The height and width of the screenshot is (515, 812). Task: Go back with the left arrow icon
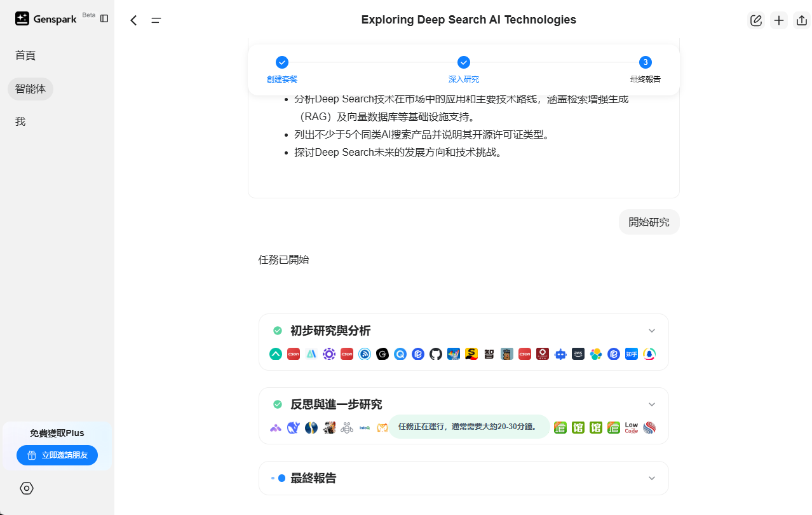point(133,20)
